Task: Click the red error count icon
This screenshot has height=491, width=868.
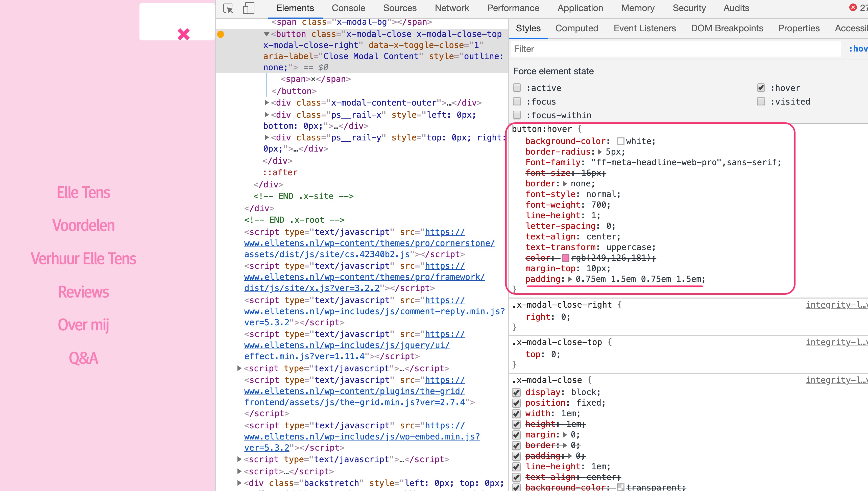Action: [853, 7]
